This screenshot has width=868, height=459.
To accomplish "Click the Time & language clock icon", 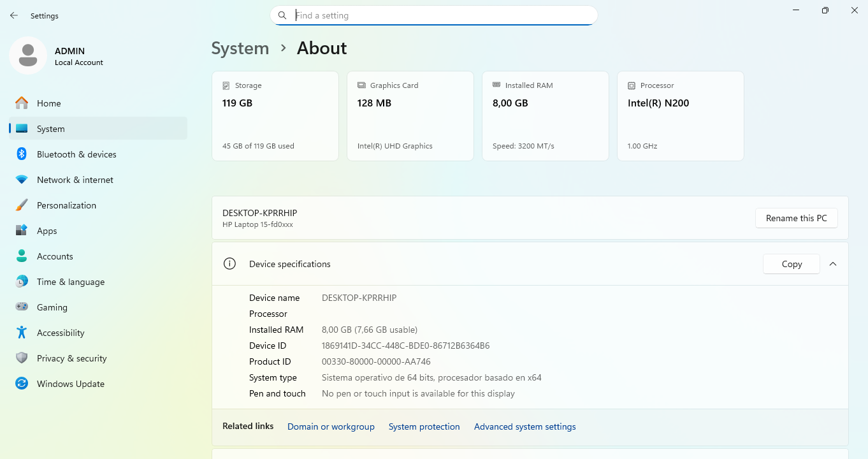I will click(22, 282).
